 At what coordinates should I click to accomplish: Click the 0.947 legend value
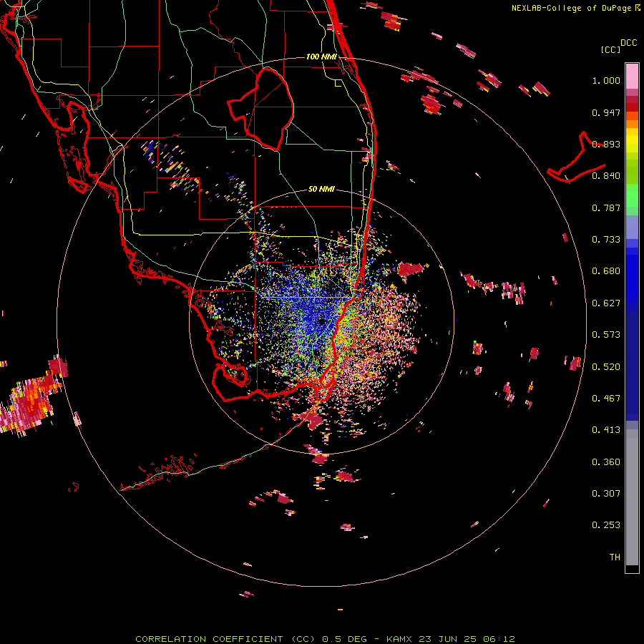coord(606,112)
